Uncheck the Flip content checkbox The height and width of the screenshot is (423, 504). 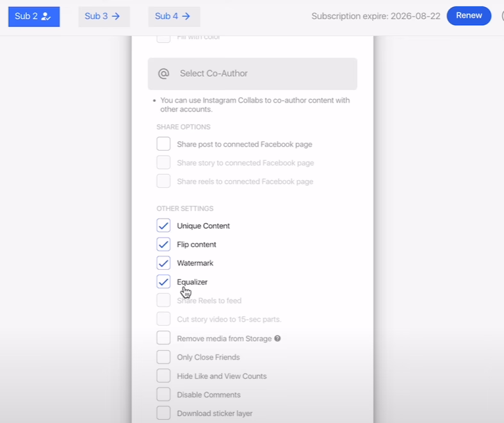point(163,244)
